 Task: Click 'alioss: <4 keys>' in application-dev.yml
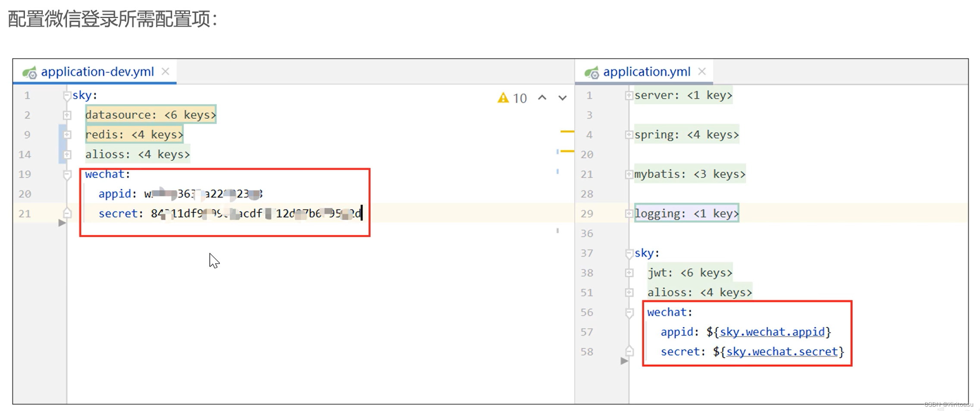137,154
